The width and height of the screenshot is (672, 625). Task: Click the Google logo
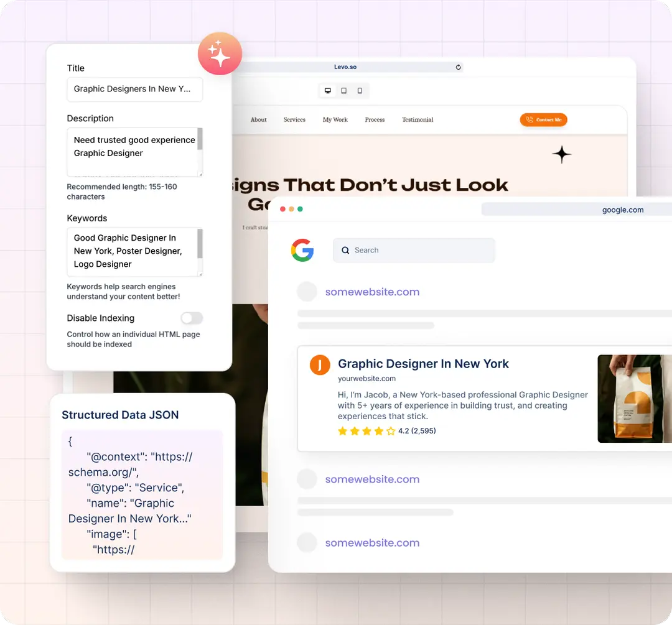(x=302, y=250)
